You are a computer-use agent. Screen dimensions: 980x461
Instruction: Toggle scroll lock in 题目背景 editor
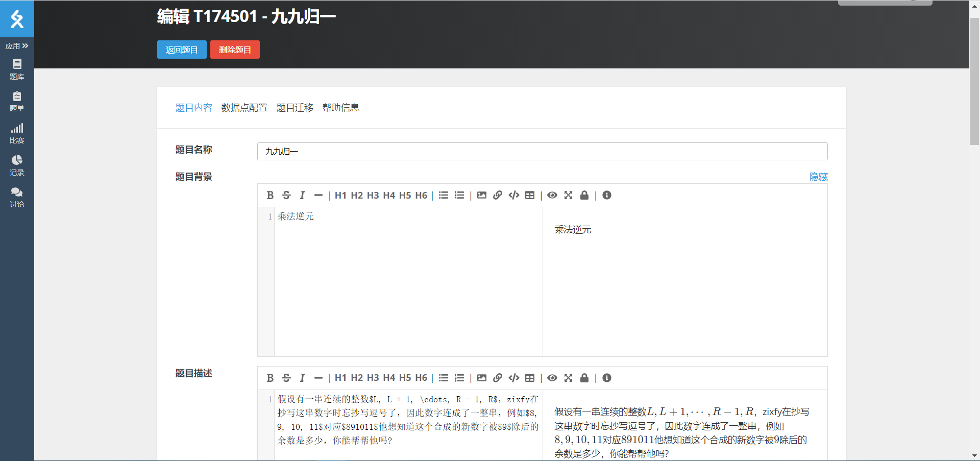584,195
